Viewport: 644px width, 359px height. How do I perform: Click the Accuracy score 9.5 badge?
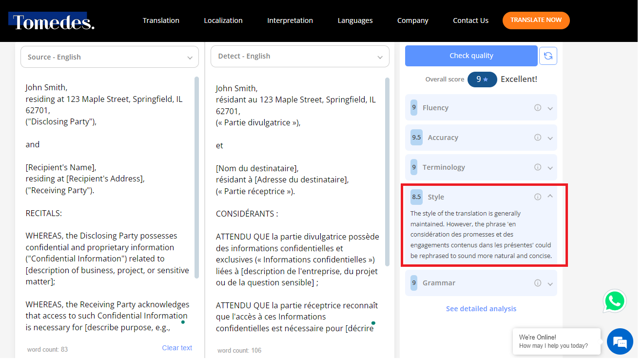click(416, 138)
